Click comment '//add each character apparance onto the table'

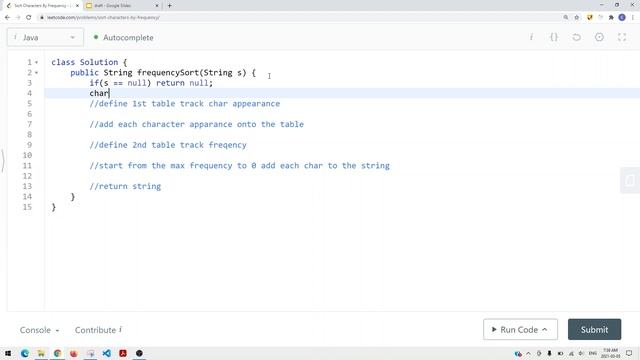[196, 124]
